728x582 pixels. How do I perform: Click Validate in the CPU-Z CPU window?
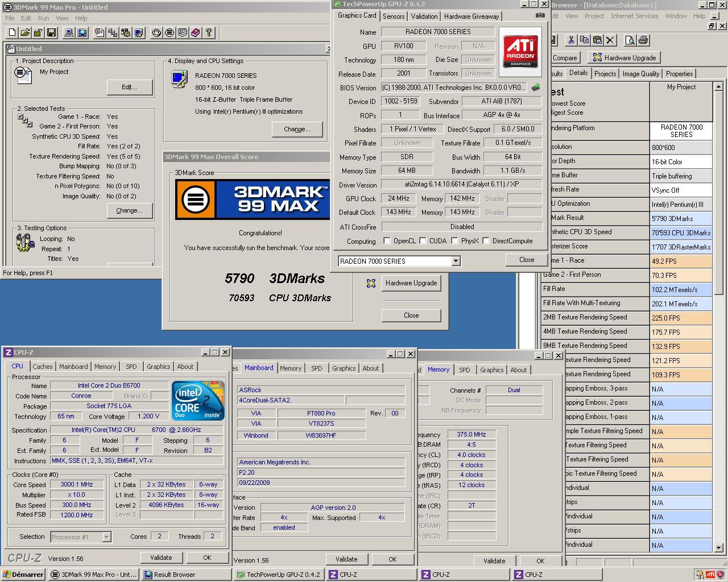click(161, 558)
